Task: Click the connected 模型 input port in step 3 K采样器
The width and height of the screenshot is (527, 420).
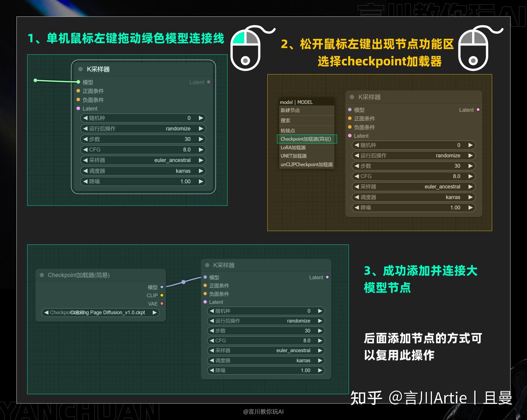Action: click(x=205, y=277)
